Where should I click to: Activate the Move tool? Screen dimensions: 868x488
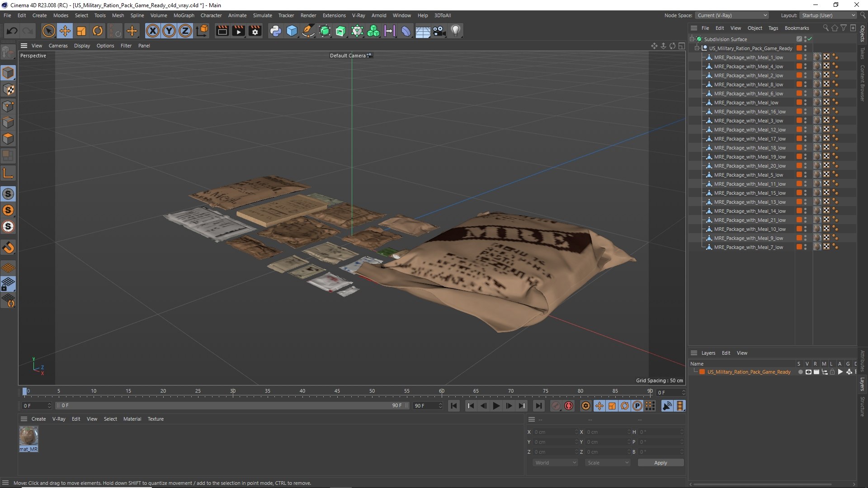coord(65,31)
